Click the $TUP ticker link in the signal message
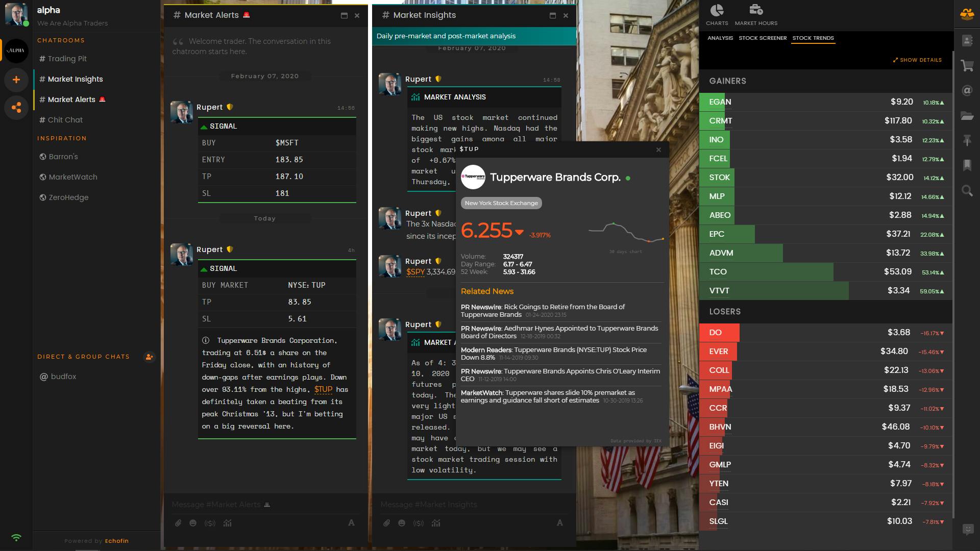 tap(323, 389)
